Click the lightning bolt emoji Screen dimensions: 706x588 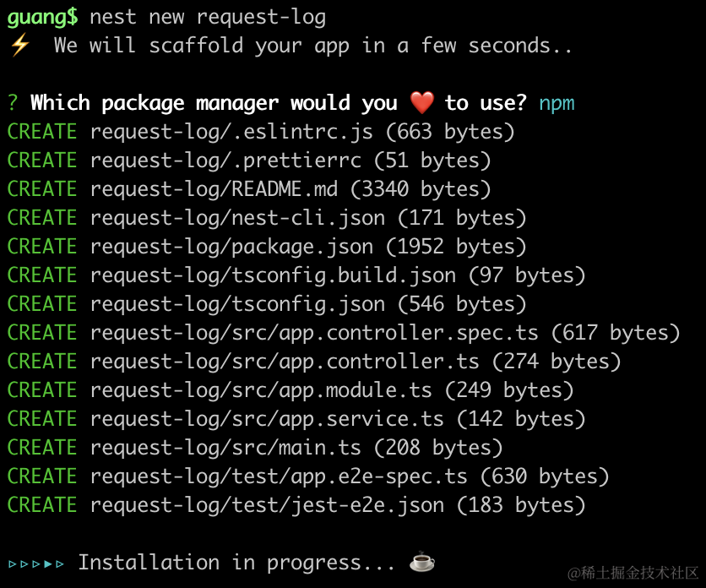click(x=19, y=46)
